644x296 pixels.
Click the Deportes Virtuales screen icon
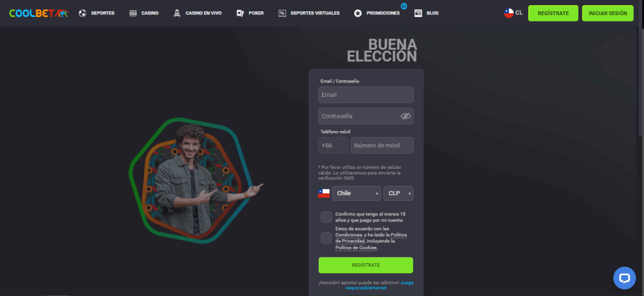point(282,13)
